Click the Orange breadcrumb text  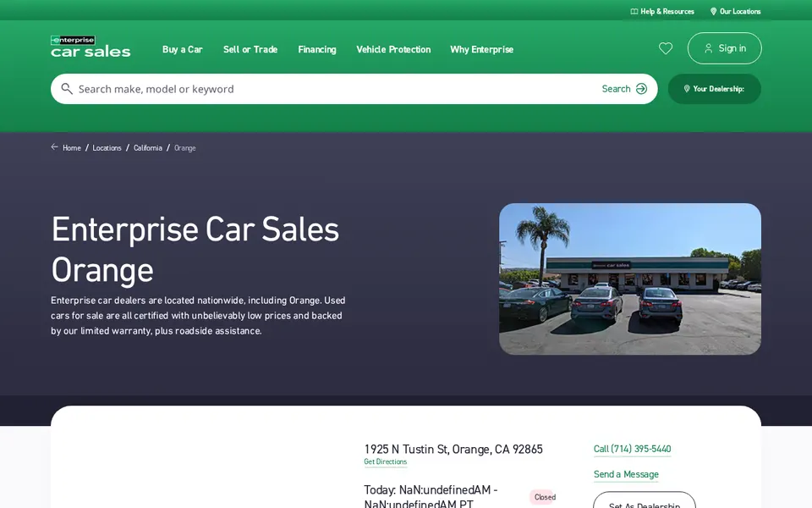tap(185, 147)
